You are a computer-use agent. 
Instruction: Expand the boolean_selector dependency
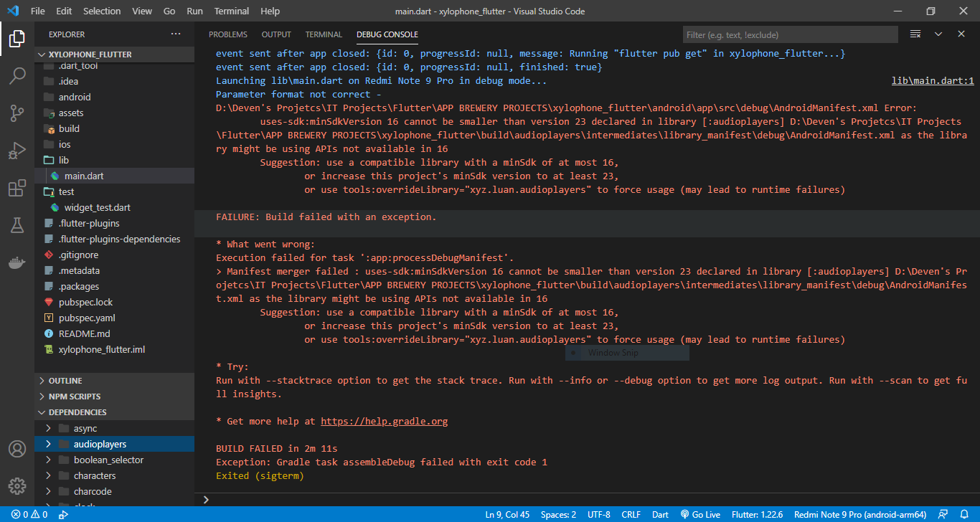(x=115, y=460)
